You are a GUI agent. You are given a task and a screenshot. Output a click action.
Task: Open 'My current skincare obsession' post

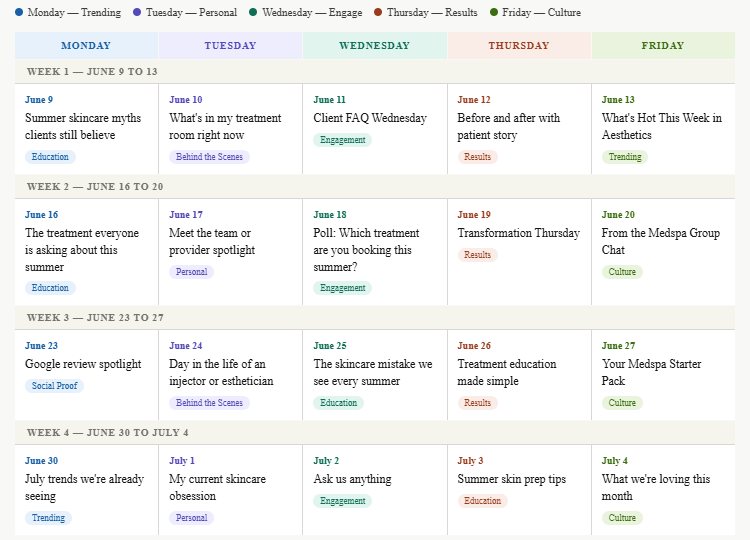coord(217,487)
